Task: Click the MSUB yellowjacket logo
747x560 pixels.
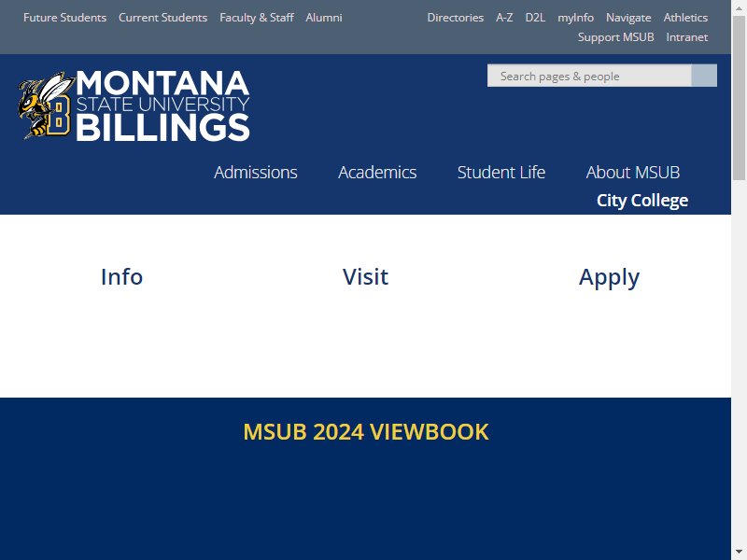Action: 134,105
